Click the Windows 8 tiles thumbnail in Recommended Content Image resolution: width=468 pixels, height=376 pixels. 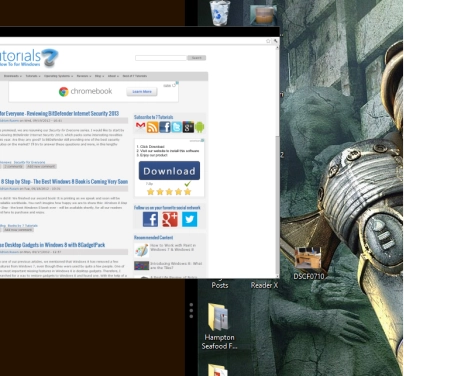point(141,266)
